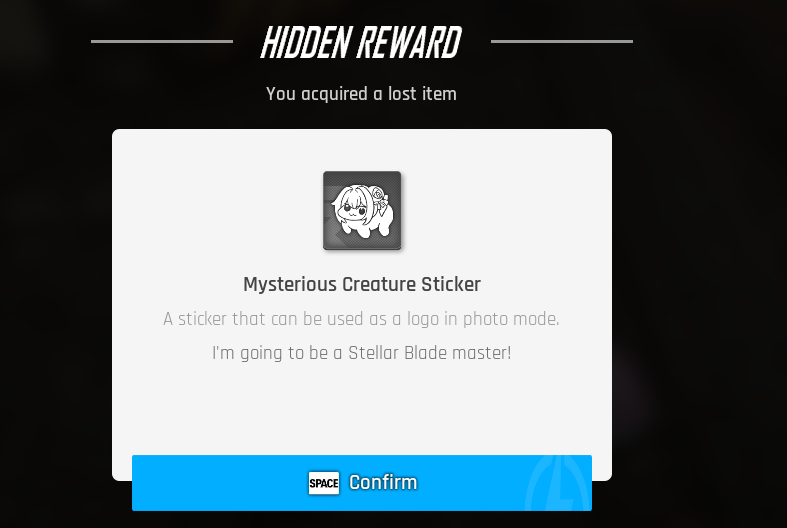Viewport: 787px width, 528px height.
Task: Click "You acquired a lost item" subtitle
Action: tap(361, 94)
